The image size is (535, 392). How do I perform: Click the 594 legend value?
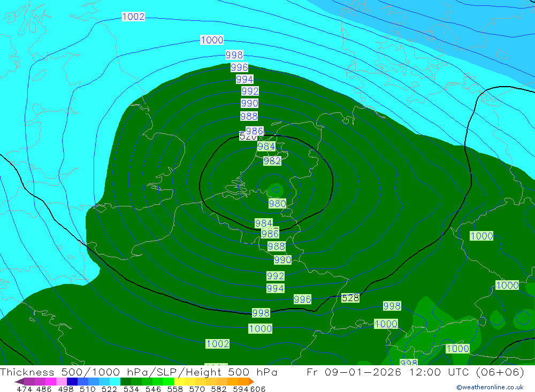240,389
